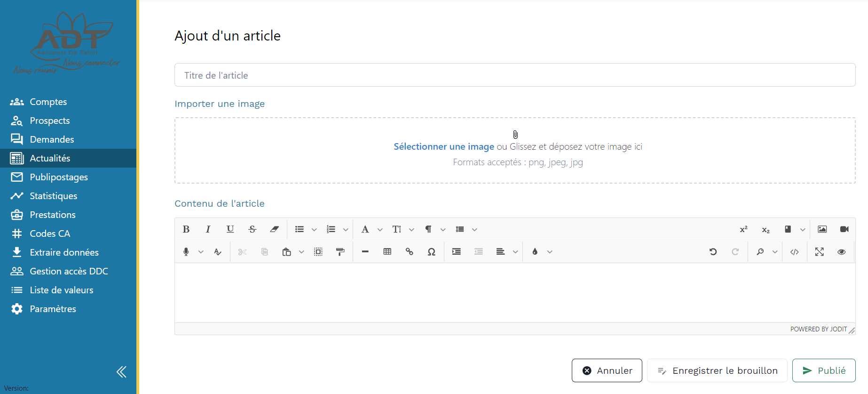Focus the Titre de l'article field

515,75
